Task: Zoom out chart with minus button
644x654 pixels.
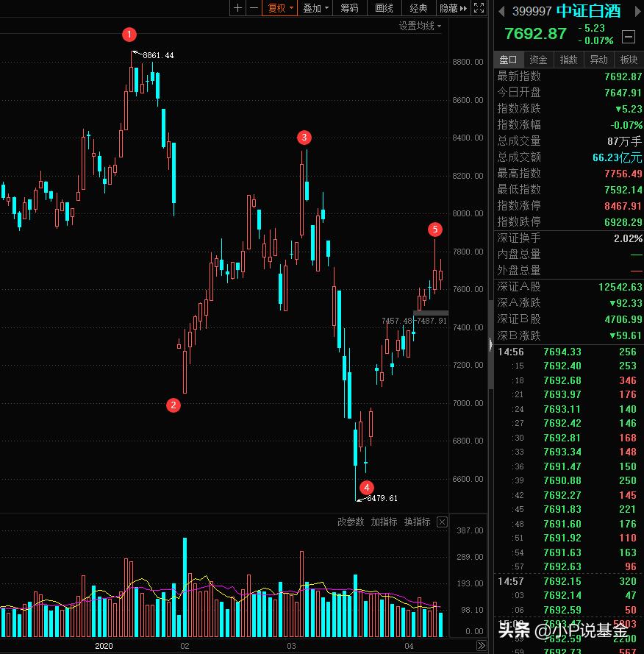Action: click(254, 8)
